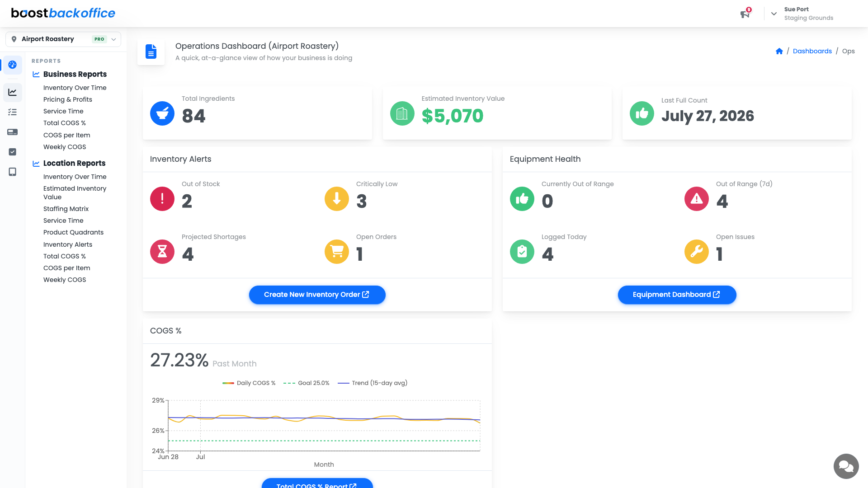Click the Out of Range (7d) warning icon
868x488 pixels.
(x=697, y=199)
